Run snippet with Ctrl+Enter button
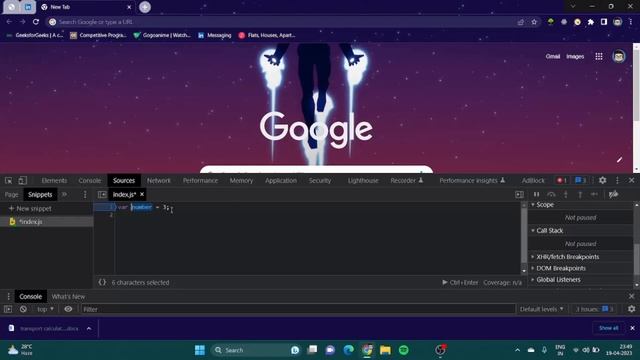The image size is (640, 360). pyautogui.click(x=460, y=282)
